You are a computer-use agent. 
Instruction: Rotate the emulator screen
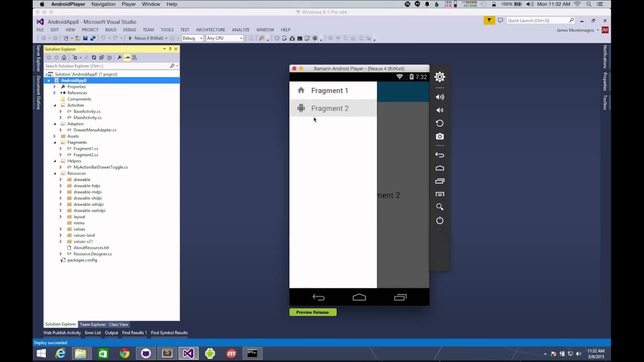tap(440, 123)
